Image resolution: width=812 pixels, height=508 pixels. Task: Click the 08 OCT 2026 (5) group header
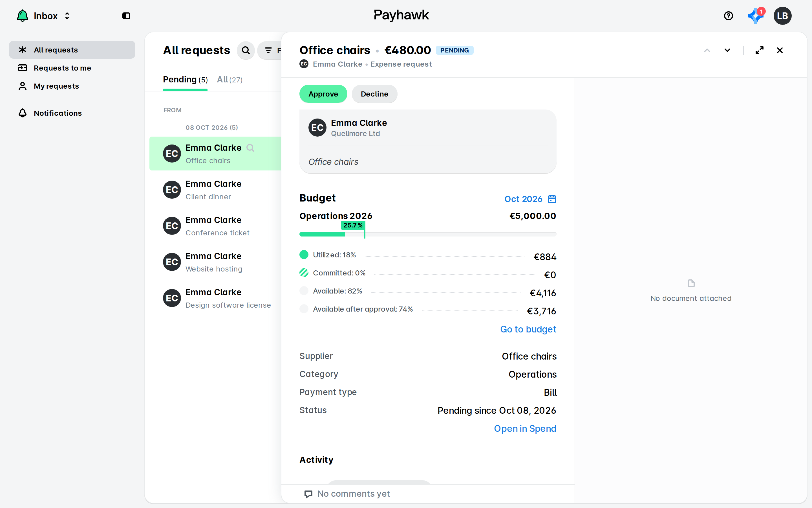pyautogui.click(x=212, y=128)
